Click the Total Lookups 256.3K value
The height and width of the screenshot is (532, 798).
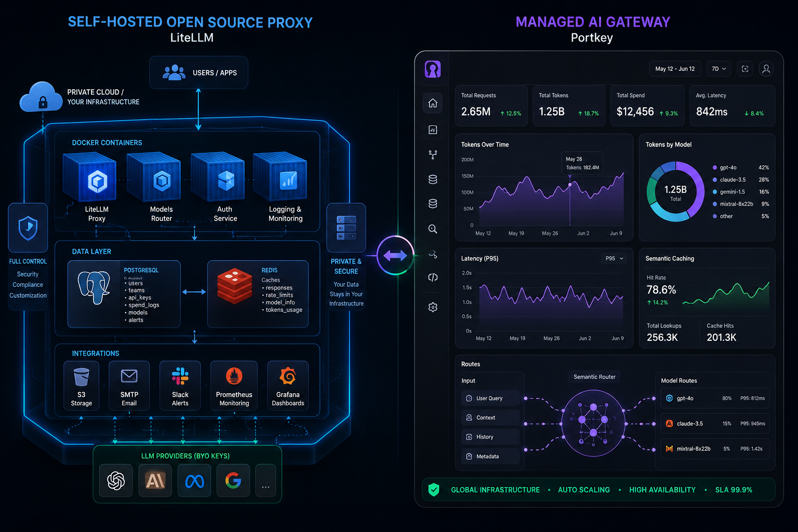coord(662,338)
